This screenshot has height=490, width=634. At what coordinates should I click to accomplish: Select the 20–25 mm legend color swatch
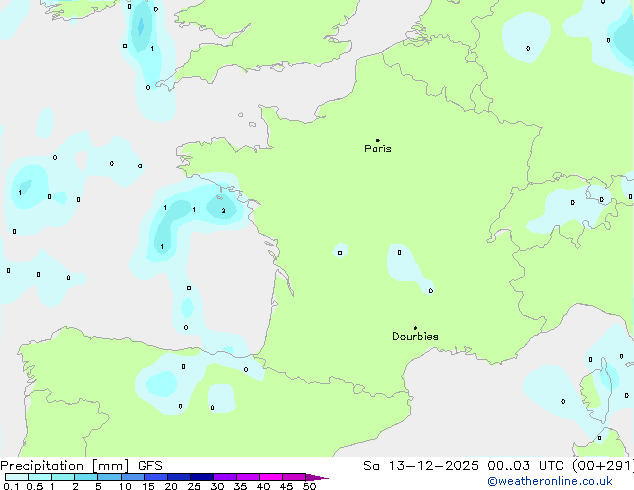[x=178, y=477]
